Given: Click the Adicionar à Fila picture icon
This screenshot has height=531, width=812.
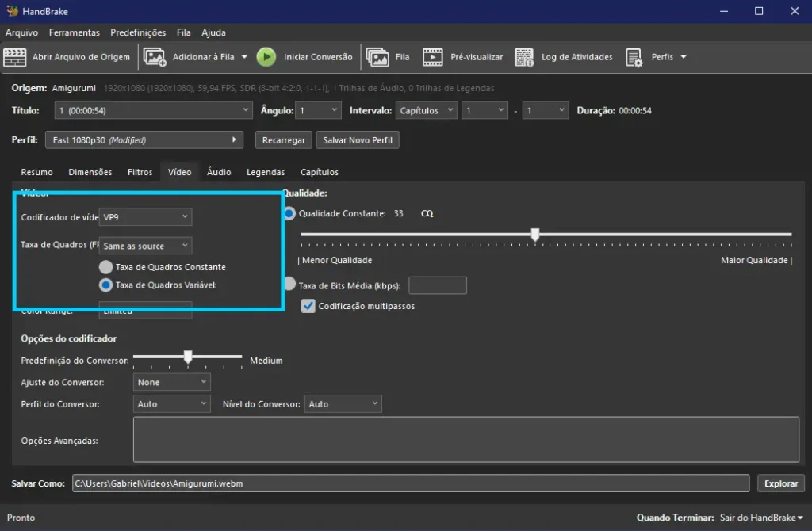Looking at the screenshot, I should tap(155, 57).
